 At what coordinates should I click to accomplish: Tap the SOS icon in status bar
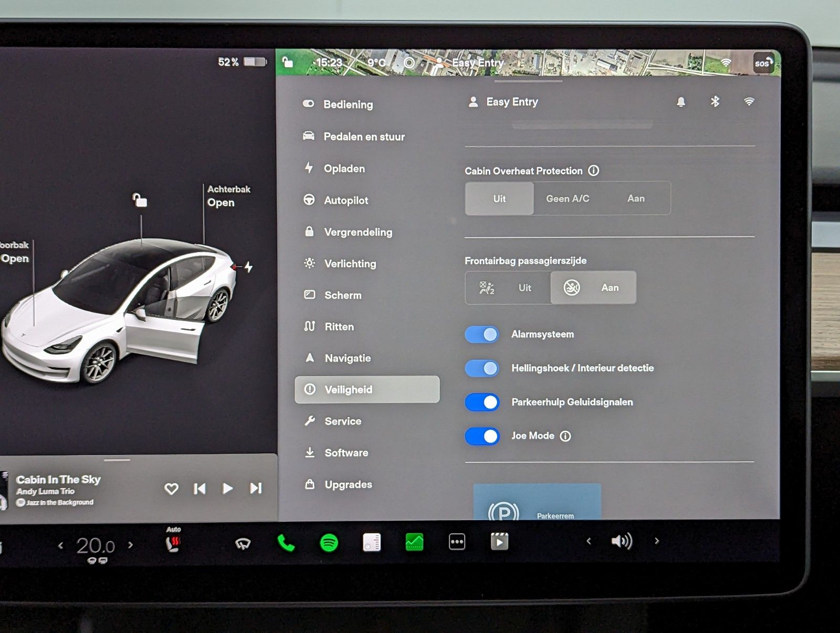tap(763, 63)
